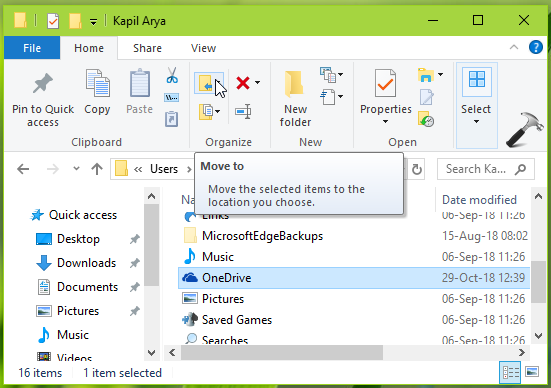Screen dimensions: 551x388
Task: Go up one folder level
Action: pos(97,169)
